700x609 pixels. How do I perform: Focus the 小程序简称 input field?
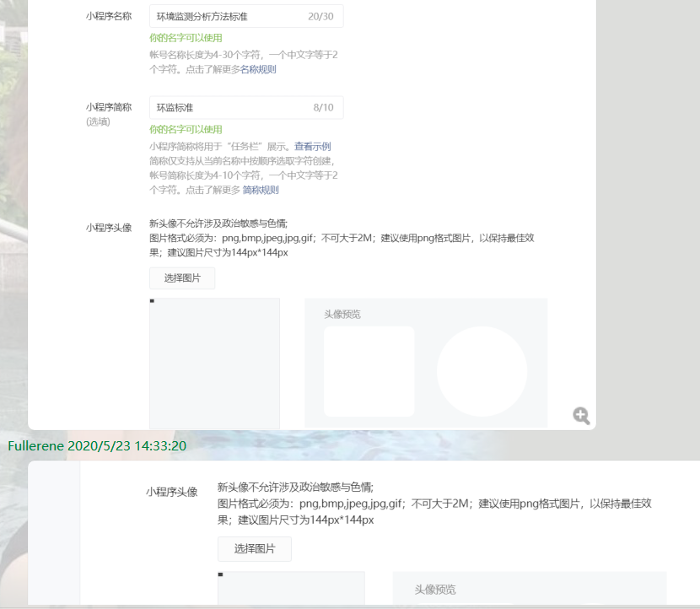click(x=246, y=108)
